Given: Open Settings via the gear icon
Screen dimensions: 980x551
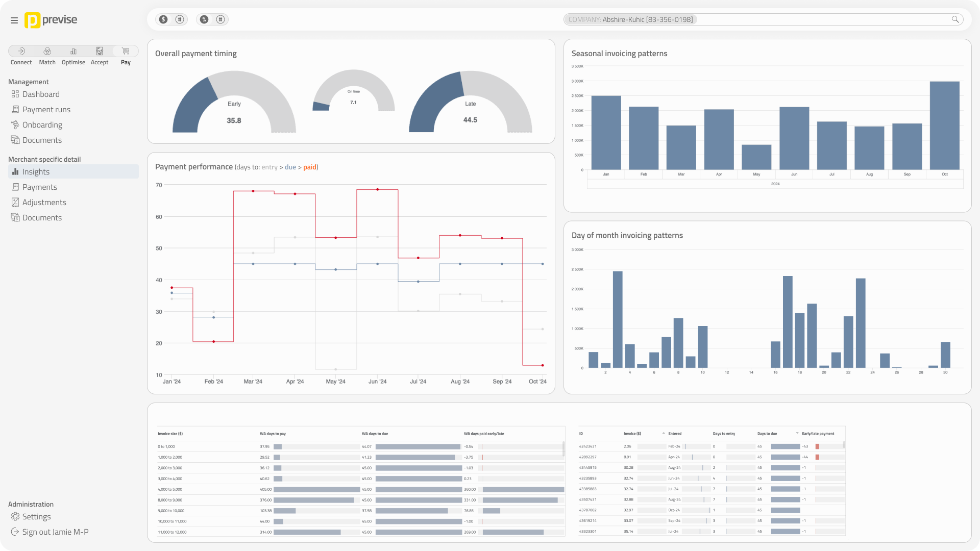Looking at the screenshot, I should [x=15, y=517].
